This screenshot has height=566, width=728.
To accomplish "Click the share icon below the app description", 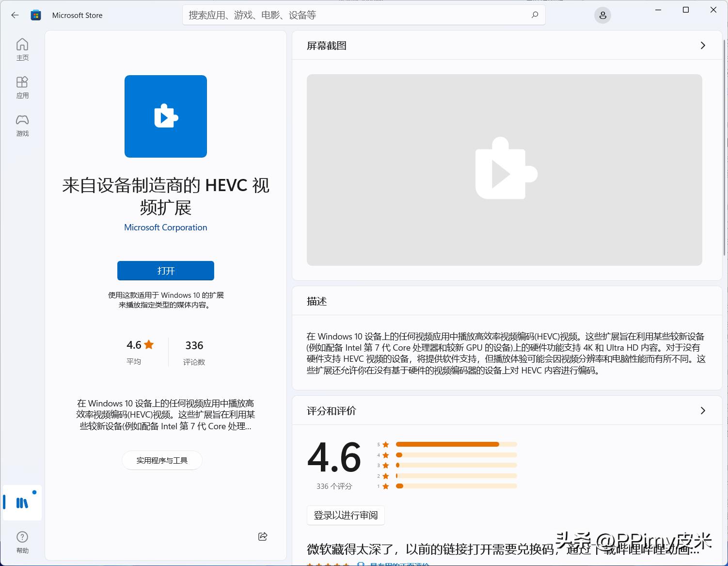I will (x=262, y=536).
